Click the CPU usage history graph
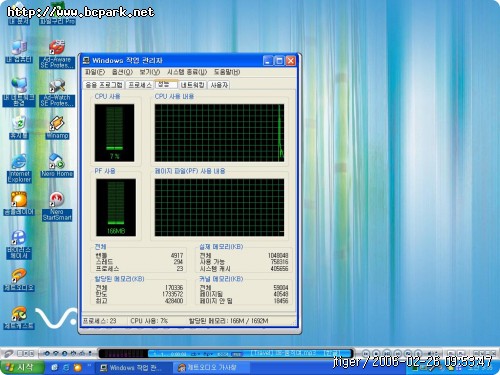The height and width of the screenshot is (375, 500). [219, 133]
